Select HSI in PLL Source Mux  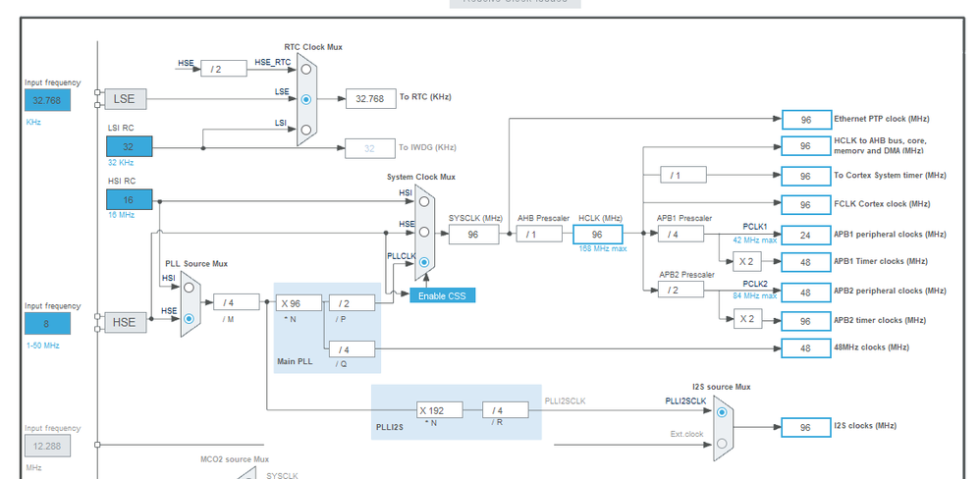(x=190, y=288)
